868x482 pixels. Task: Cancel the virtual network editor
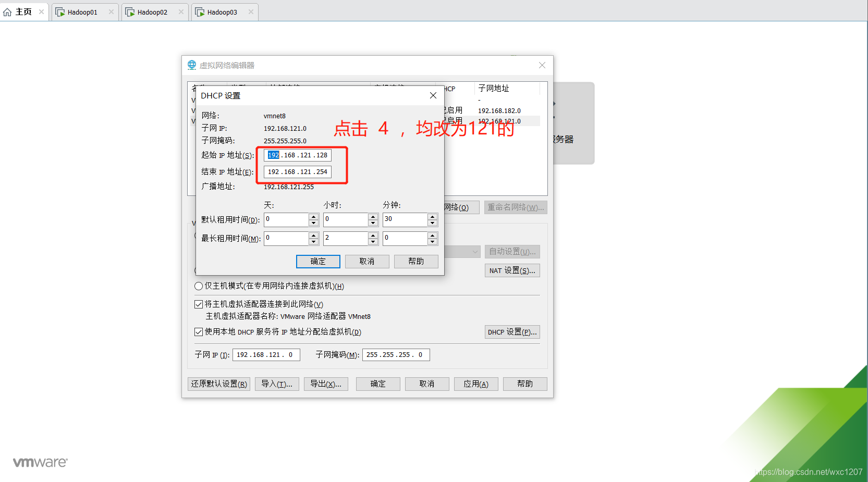tap(427, 384)
